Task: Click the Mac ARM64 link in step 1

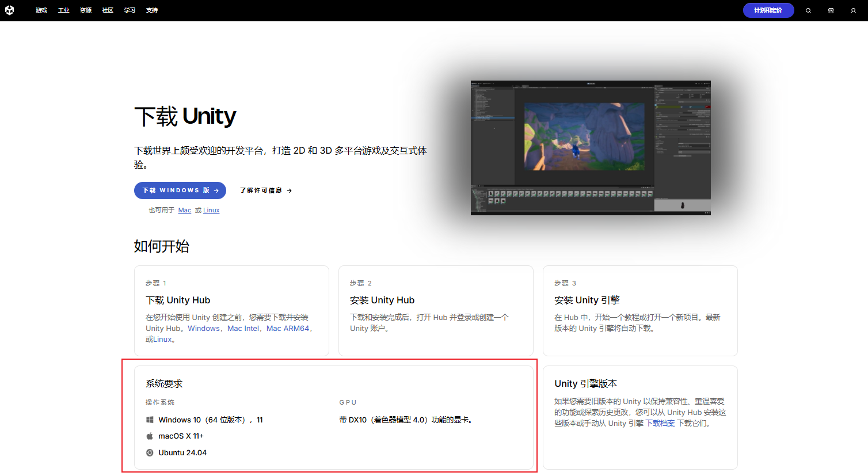Action: click(288, 328)
